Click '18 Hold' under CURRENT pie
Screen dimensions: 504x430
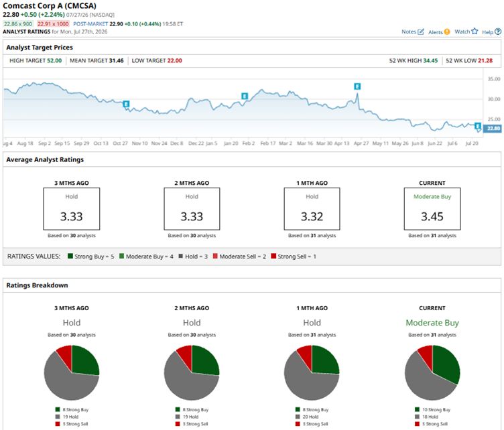point(430,417)
